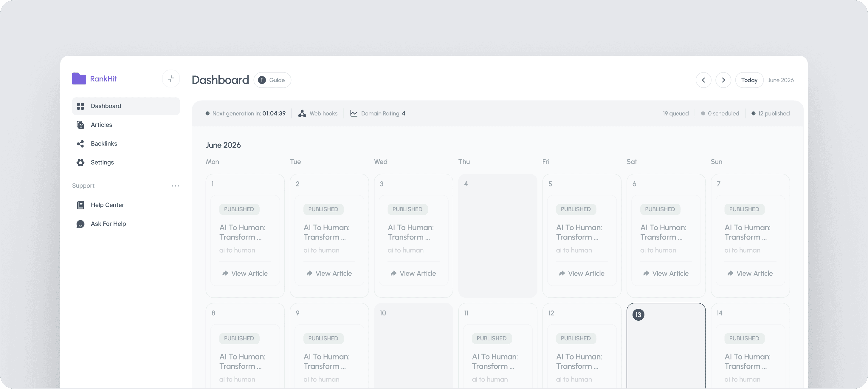The width and height of the screenshot is (868, 389).
Task: Click the RankHit folder logo icon
Action: (x=79, y=79)
